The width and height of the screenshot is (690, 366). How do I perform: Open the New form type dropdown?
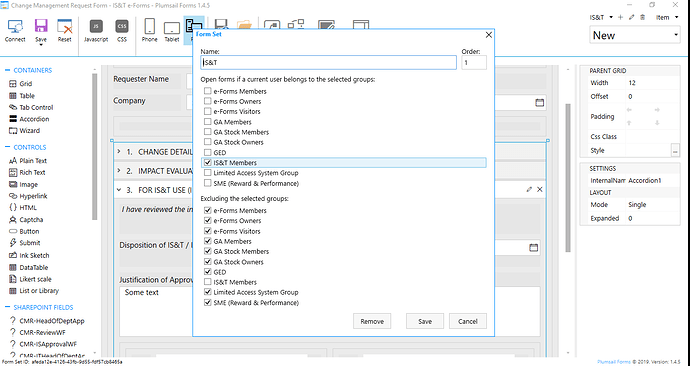click(x=676, y=35)
